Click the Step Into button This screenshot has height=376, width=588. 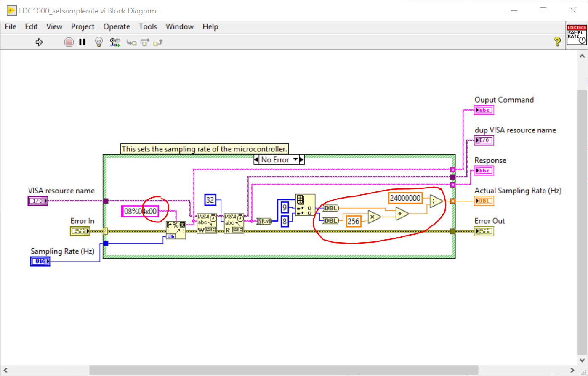132,42
